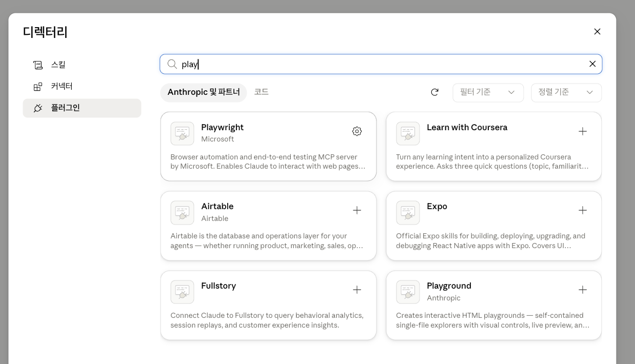Open Playwright plugin settings gear
635x364 pixels.
[x=357, y=131]
